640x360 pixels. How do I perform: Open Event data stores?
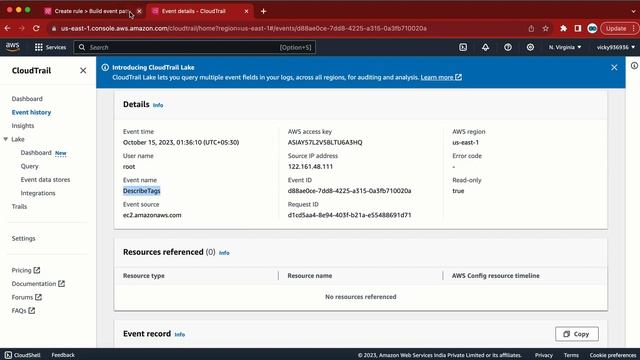tap(45, 180)
